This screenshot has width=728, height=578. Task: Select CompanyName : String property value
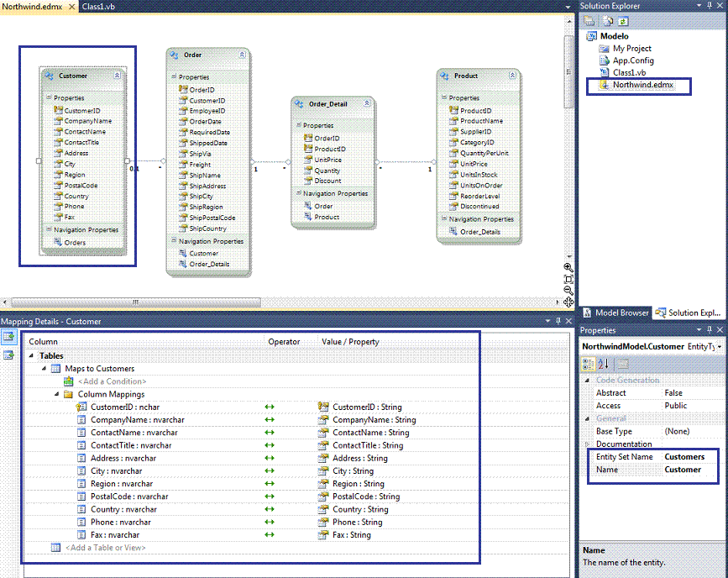(x=374, y=419)
